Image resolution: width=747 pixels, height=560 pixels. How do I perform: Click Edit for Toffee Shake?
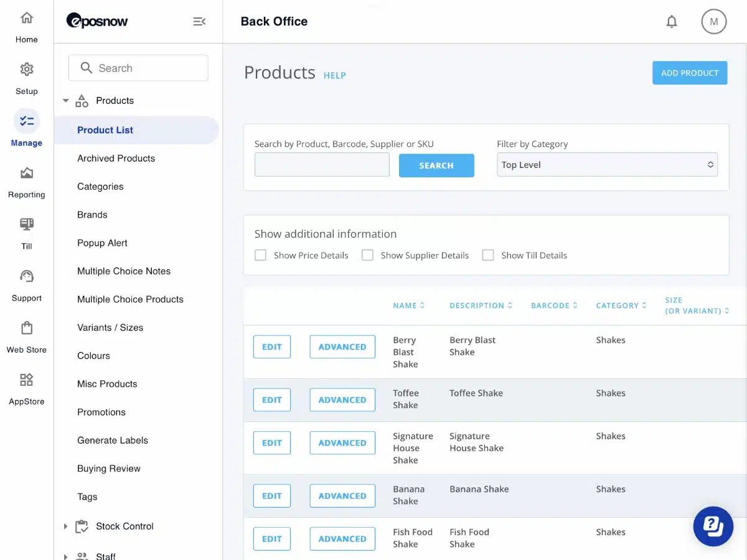coord(272,400)
